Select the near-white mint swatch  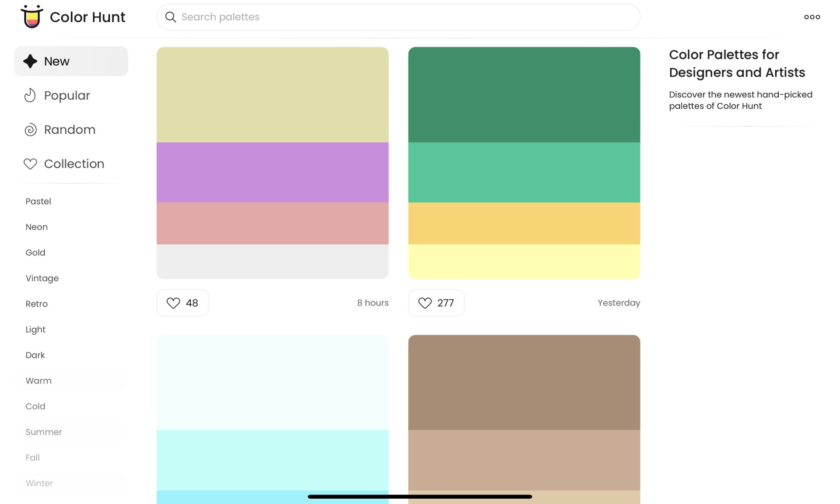(x=273, y=382)
